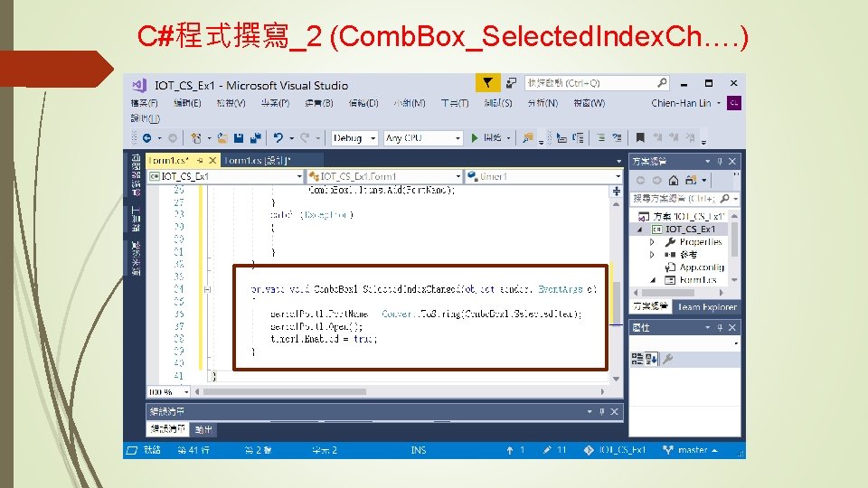Click the purple account avatar icon
The image size is (868, 488).
(x=734, y=103)
